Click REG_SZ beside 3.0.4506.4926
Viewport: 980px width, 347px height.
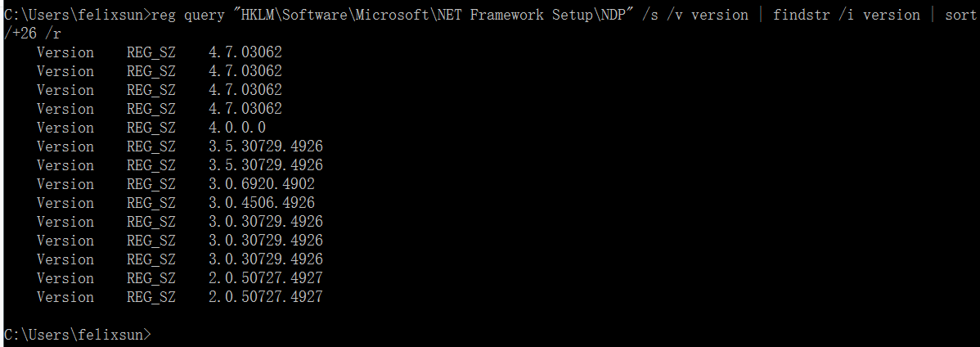pos(151,203)
